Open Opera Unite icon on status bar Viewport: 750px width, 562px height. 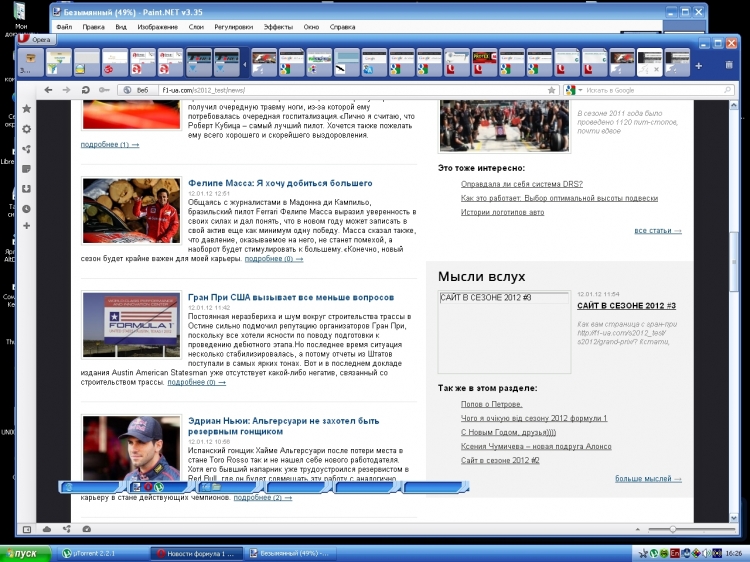click(x=66, y=529)
